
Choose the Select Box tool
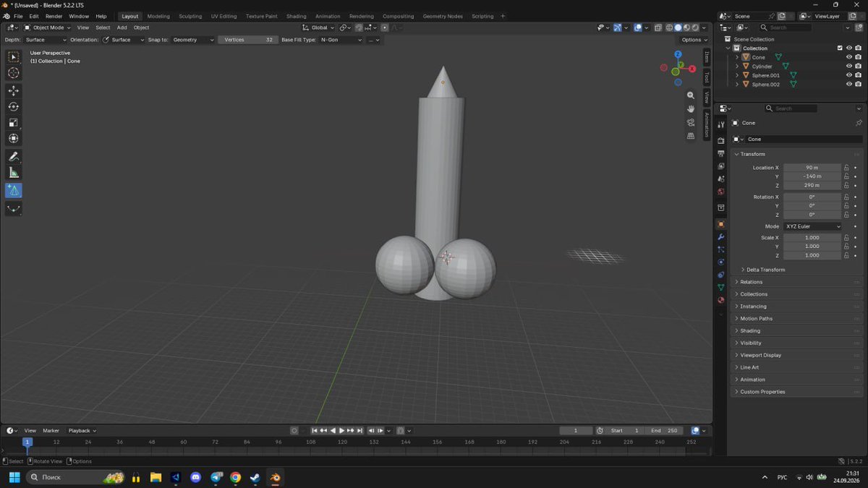coord(14,56)
